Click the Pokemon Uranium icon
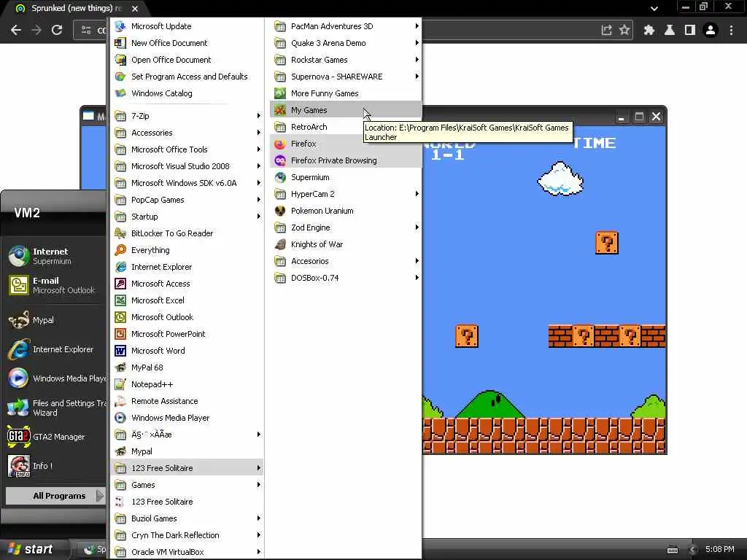The height and width of the screenshot is (560, 747). tap(280, 211)
